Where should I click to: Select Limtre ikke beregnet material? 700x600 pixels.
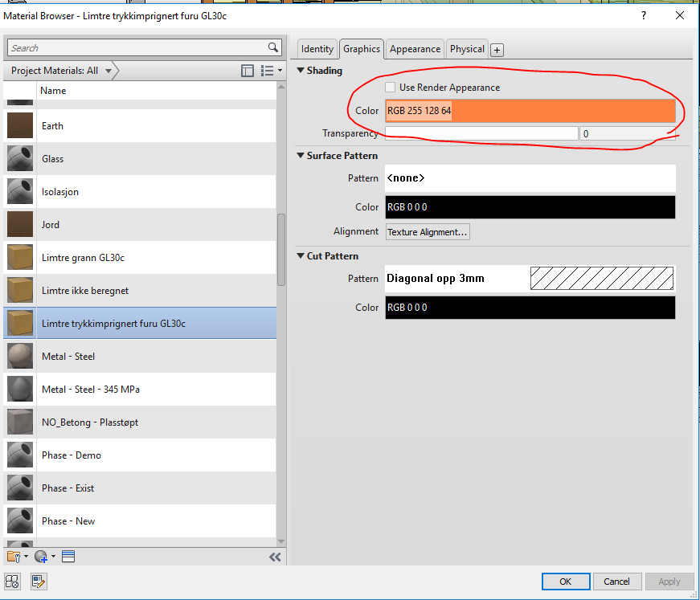[x=140, y=291]
